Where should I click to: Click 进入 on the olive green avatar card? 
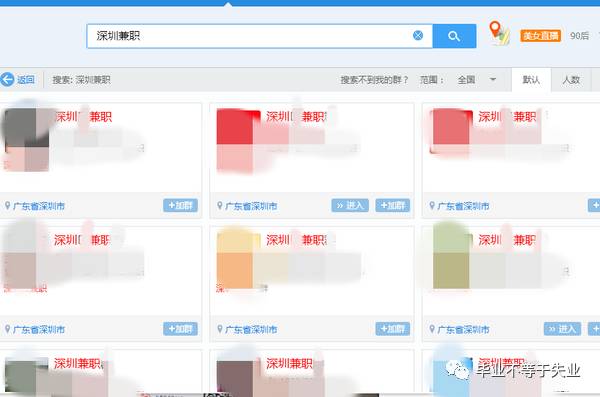(x=562, y=329)
